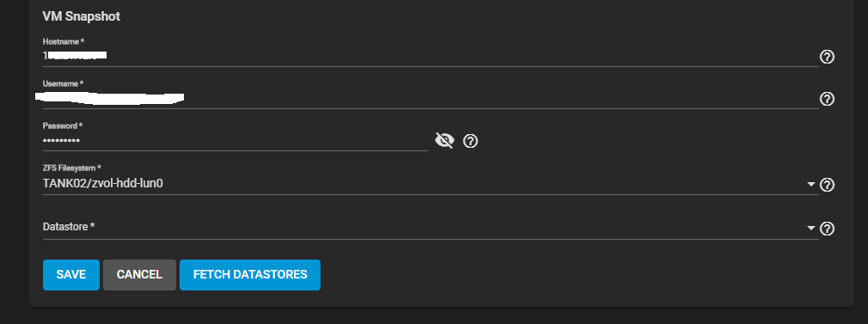The width and height of the screenshot is (868, 324).
Task: Save the VM Snapshot settings
Action: coord(70,275)
